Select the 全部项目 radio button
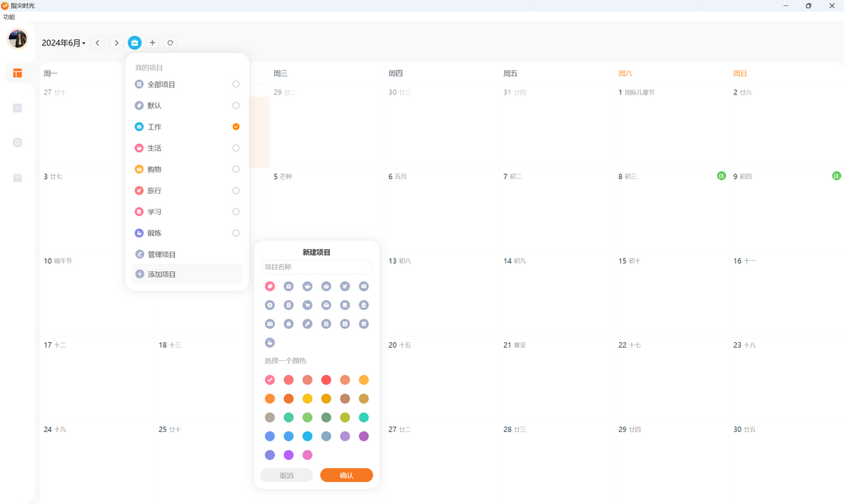Viewport: 844px width, 504px height. tap(236, 84)
